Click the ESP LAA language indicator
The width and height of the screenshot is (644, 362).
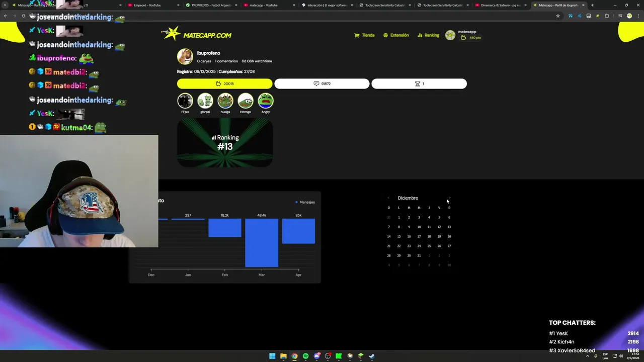(605, 356)
